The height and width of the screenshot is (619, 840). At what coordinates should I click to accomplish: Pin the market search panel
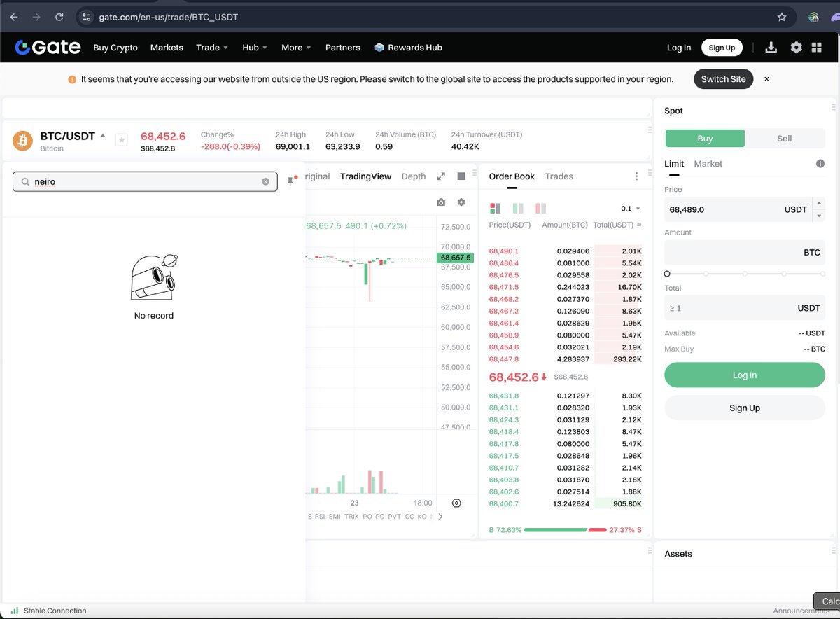point(291,181)
